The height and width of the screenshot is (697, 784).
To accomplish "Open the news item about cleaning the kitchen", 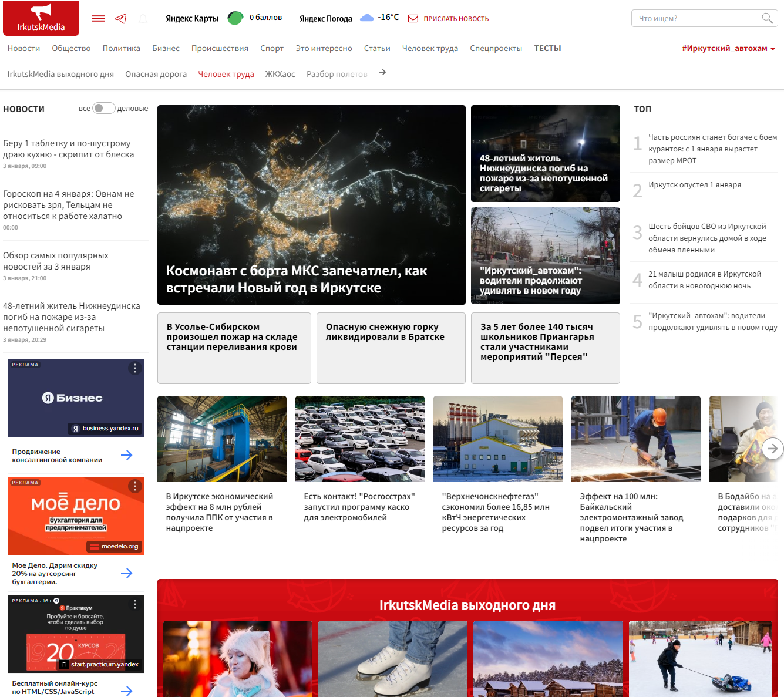I will (x=69, y=149).
